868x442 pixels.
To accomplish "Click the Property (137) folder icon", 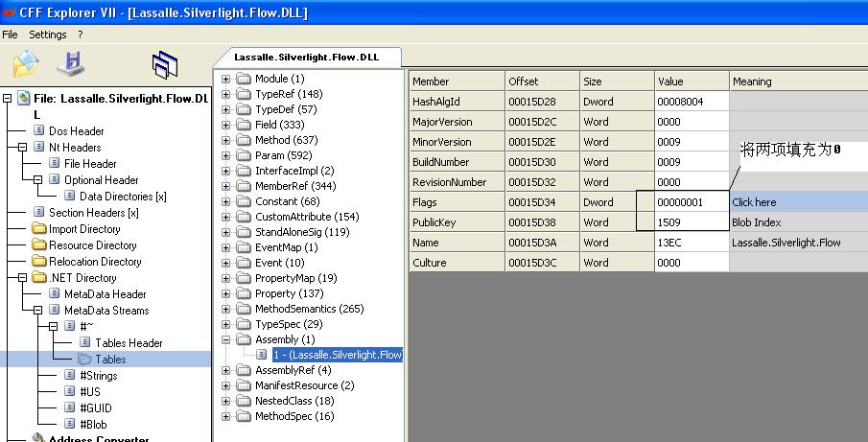I will 244,293.
